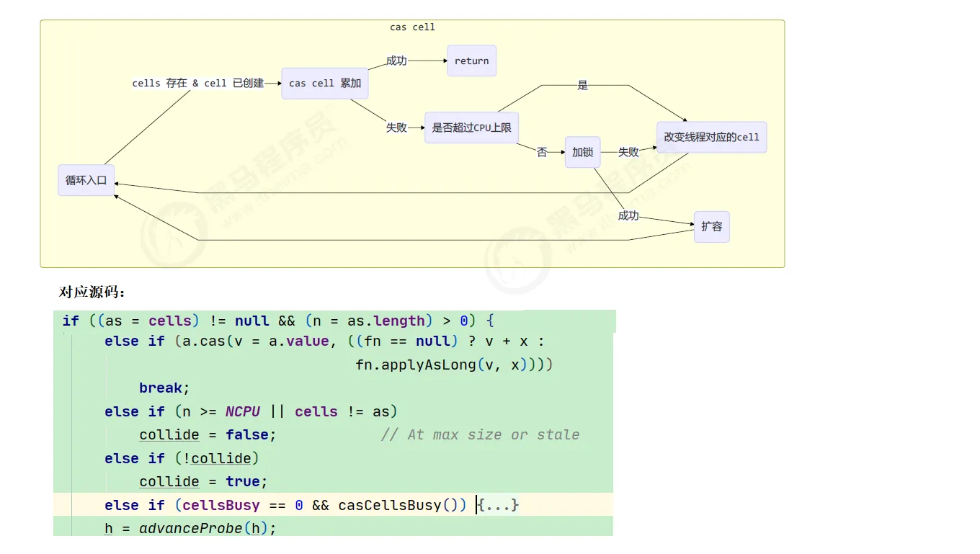Click the 'if ((as = cells) != null' line
Image resolution: width=980 pixels, height=554 pixels.
click(278, 321)
